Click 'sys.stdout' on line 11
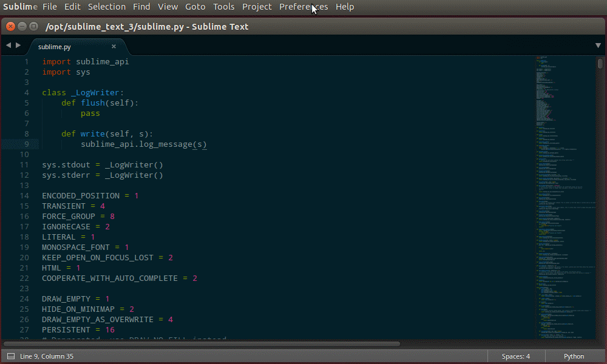 66,165
